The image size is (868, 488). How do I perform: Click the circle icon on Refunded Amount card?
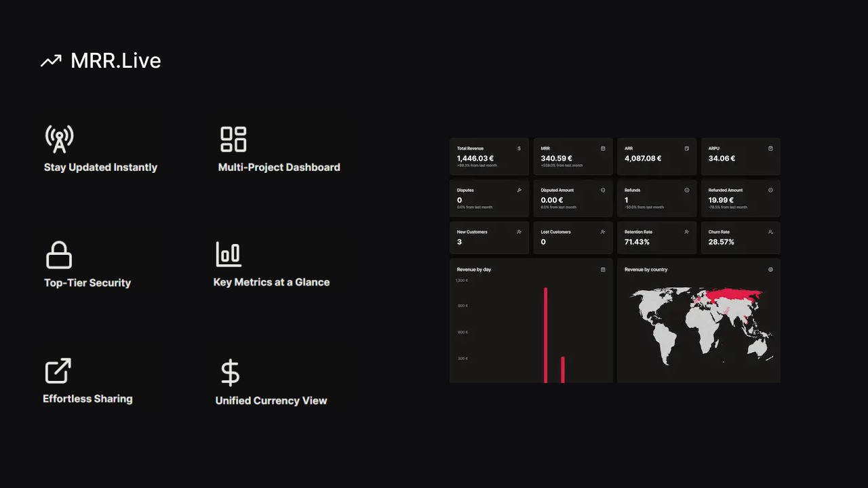click(770, 190)
